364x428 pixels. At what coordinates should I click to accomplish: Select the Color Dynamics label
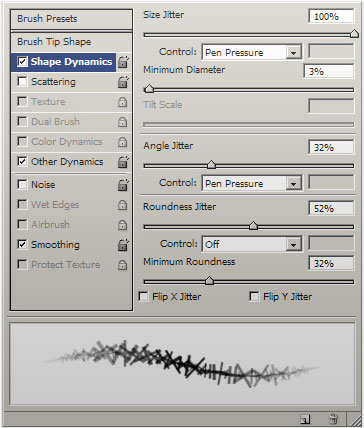pos(67,142)
